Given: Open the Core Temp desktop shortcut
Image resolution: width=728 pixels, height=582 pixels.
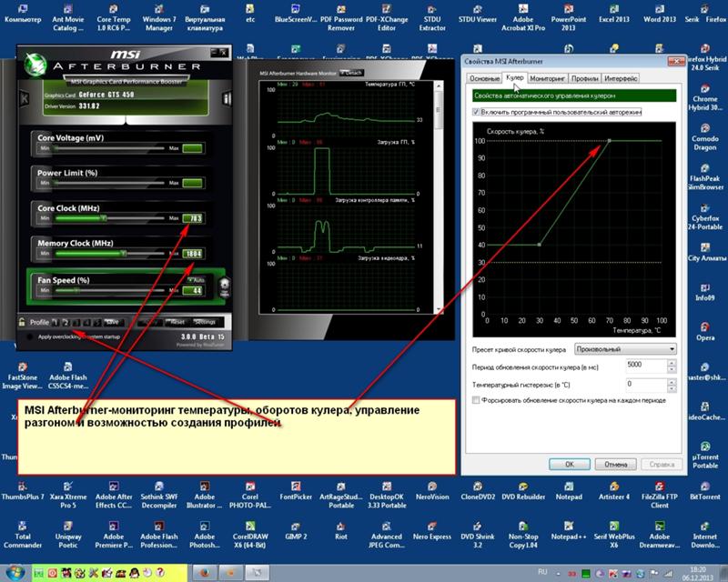Looking at the screenshot, I should (x=113, y=16).
